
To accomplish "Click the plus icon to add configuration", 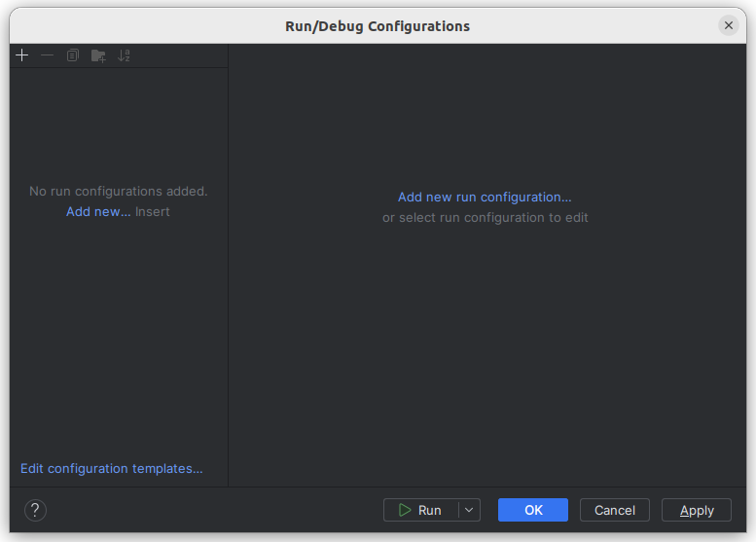I will (x=21, y=55).
